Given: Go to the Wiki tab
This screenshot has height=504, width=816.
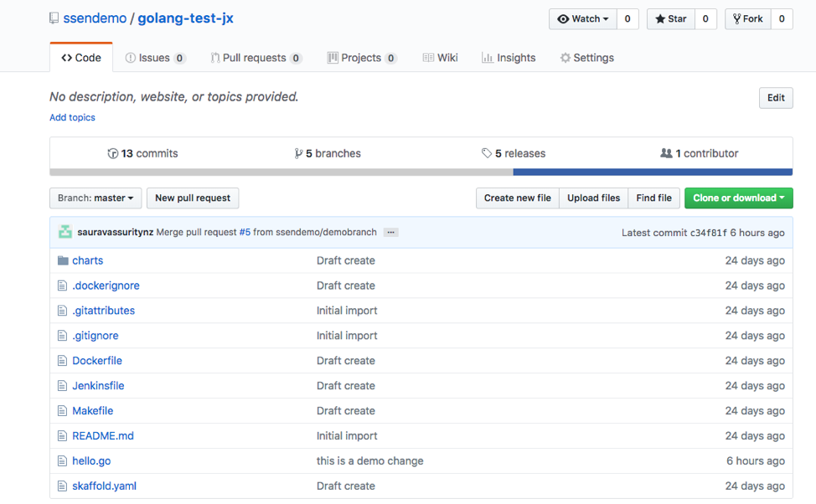Looking at the screenshot, I should pos(441,58).
